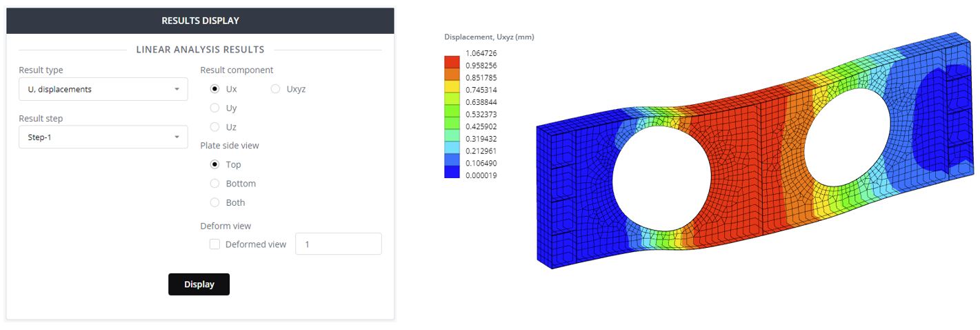Image resolution: width=980 pixels, height=330 pixels.
Task: Select the Uxyz result component
Action: (x=275, y=89)
